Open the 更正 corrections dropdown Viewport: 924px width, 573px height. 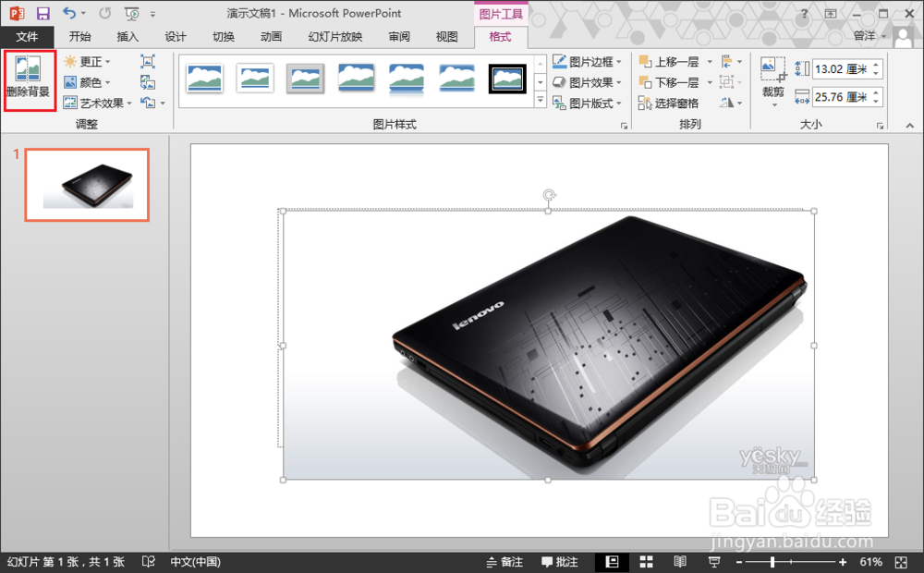click(x=87, y=61)
